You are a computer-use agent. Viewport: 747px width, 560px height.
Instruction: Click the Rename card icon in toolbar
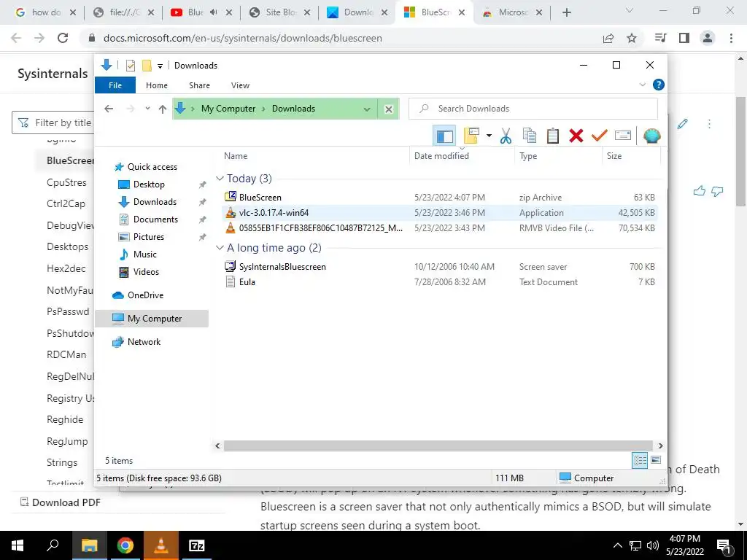pyautogui.click(x=623, y=136)
